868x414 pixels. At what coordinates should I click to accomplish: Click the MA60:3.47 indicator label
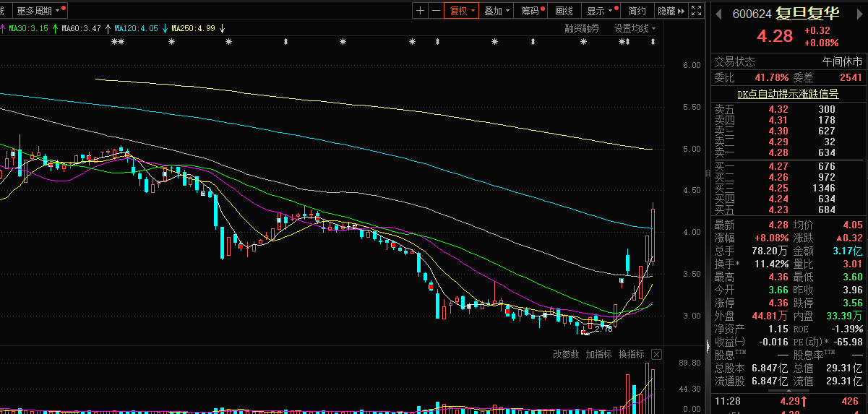click(x=81, y=28)
